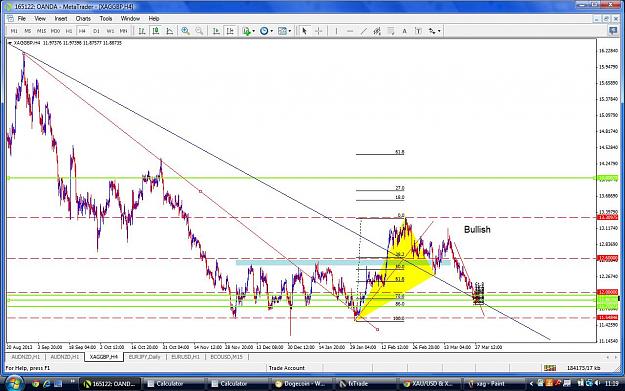
Task: Select the standard cursor tool
Action: (x=305, y=31)
